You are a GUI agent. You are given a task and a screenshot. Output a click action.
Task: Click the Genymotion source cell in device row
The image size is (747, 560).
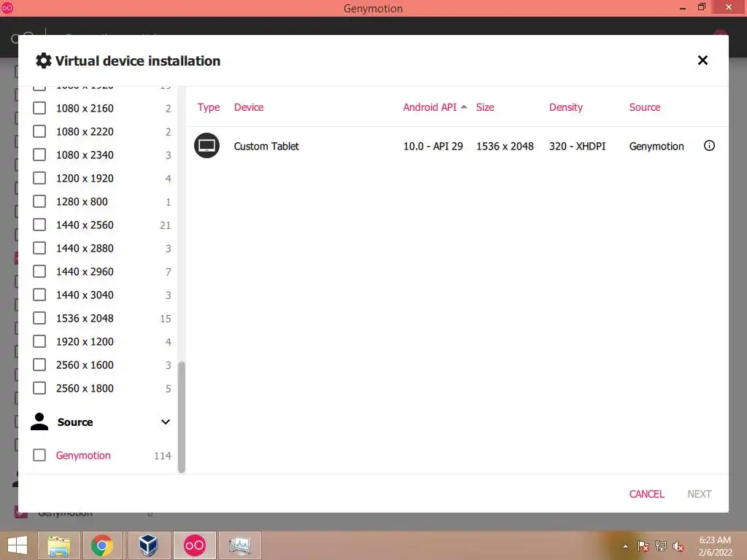point(657,146)
